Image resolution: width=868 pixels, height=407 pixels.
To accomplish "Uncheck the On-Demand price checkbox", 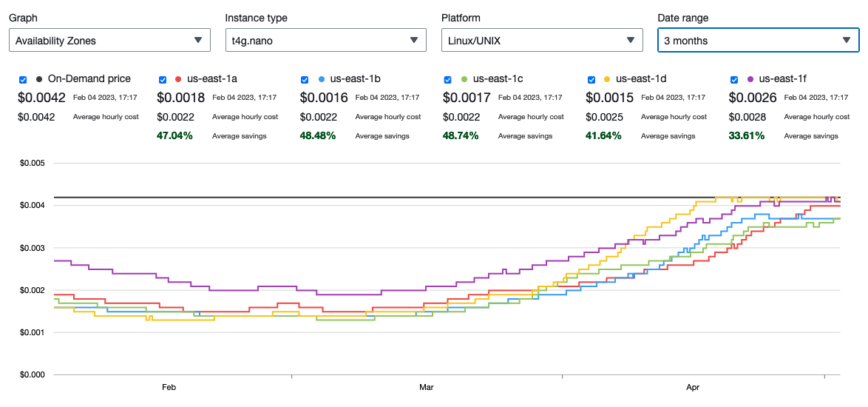I will point(23,80).
